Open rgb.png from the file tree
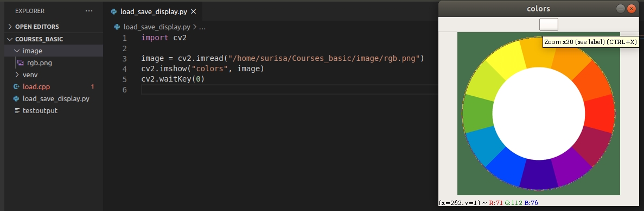The height and width of the screenshot is (211, 644). tap(39, 63)
